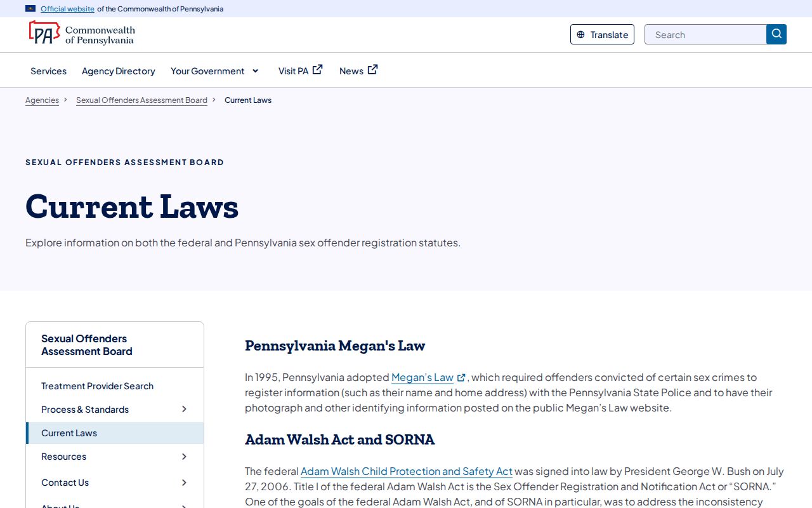
Task: Click the external link icon beside News
Action: 373,70
